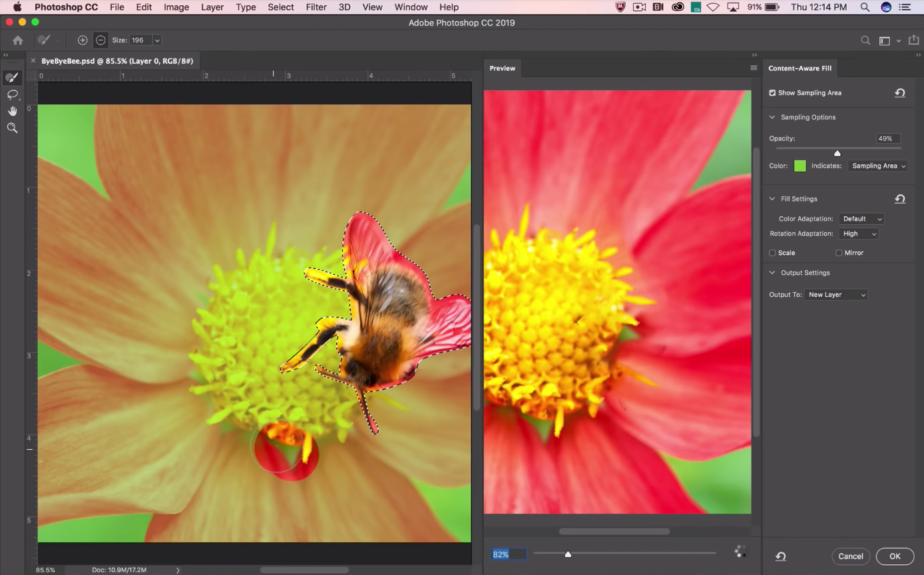This screenshot has width=924, height=575.
Task: Click the add-to-sampling-area brush mode icon
Action: tap(83, 40)
